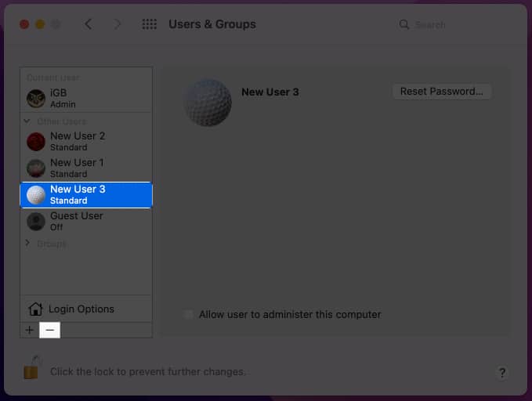Toggle Allow user to administer this computer
Image resolution: width=532 pixels, height=401 pixels.
pyautogui.click(x=187, y=314)
